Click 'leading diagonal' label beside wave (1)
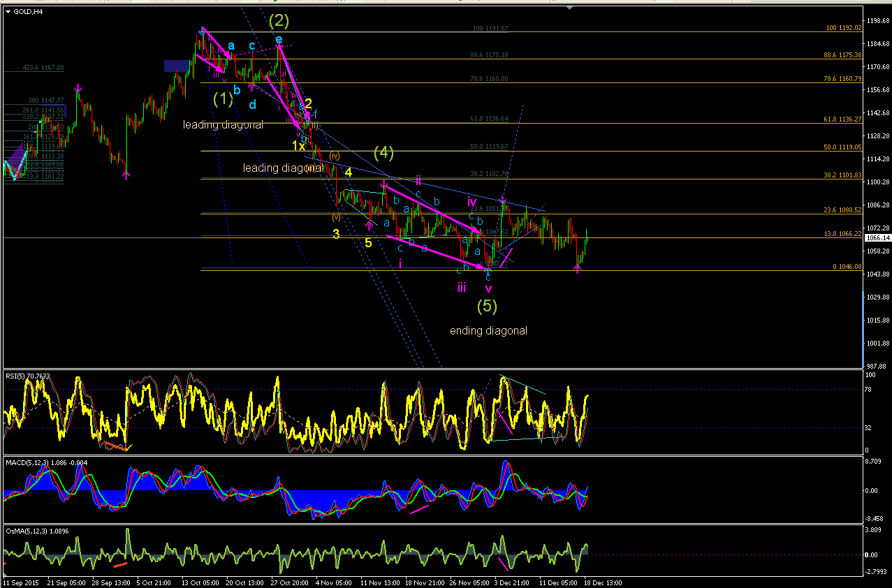892x588 pixels. coord(223,124)
